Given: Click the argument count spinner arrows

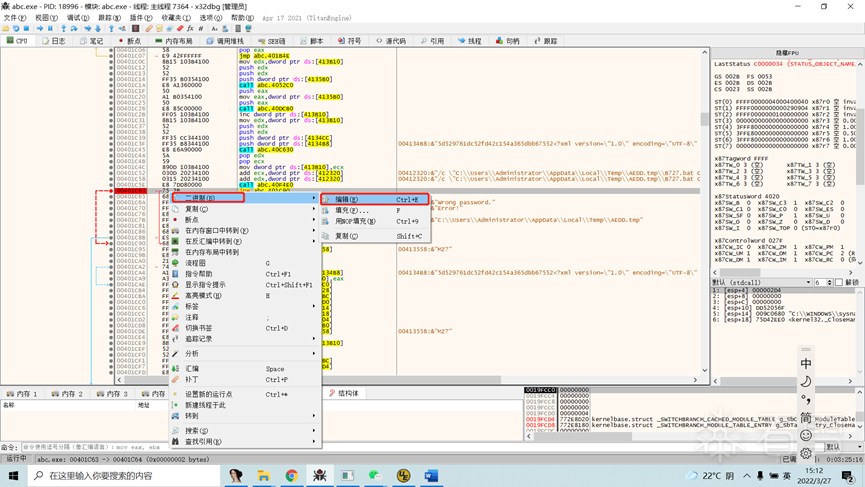Looking at the screenshot, I should click(829, 282).
